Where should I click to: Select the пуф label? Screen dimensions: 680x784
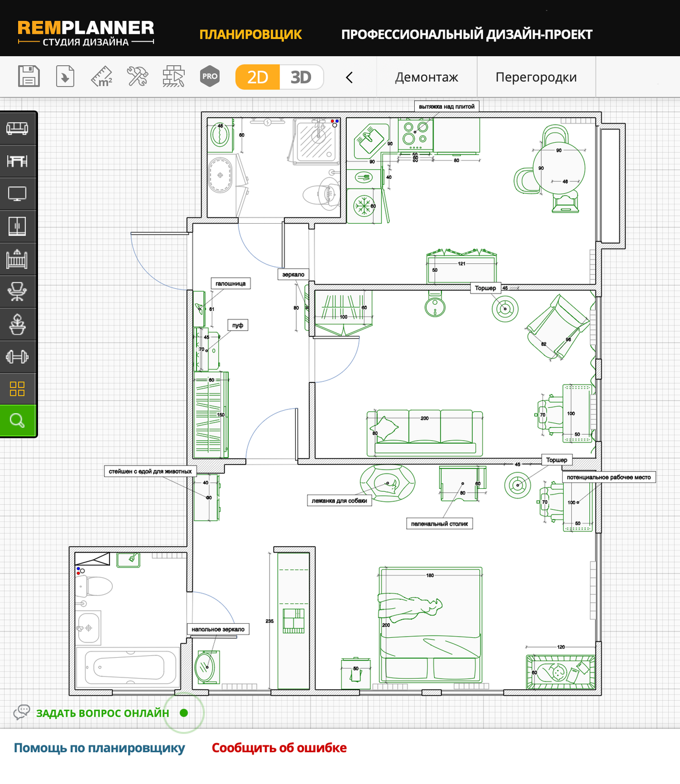(238, 325)
